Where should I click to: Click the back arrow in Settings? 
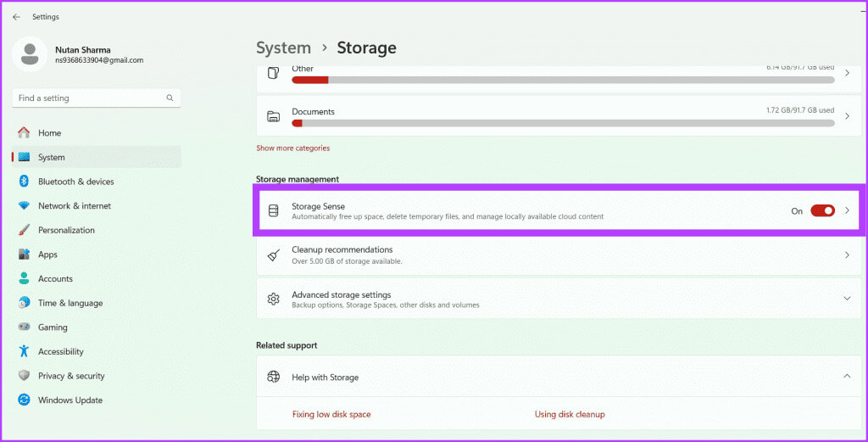pyautogui.click(x=16, y=17)
